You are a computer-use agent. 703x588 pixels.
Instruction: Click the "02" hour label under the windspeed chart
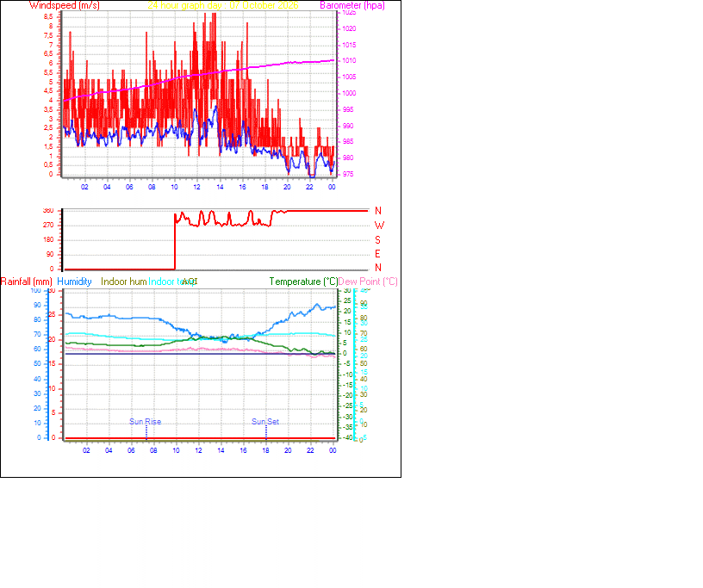pos(84,188)
